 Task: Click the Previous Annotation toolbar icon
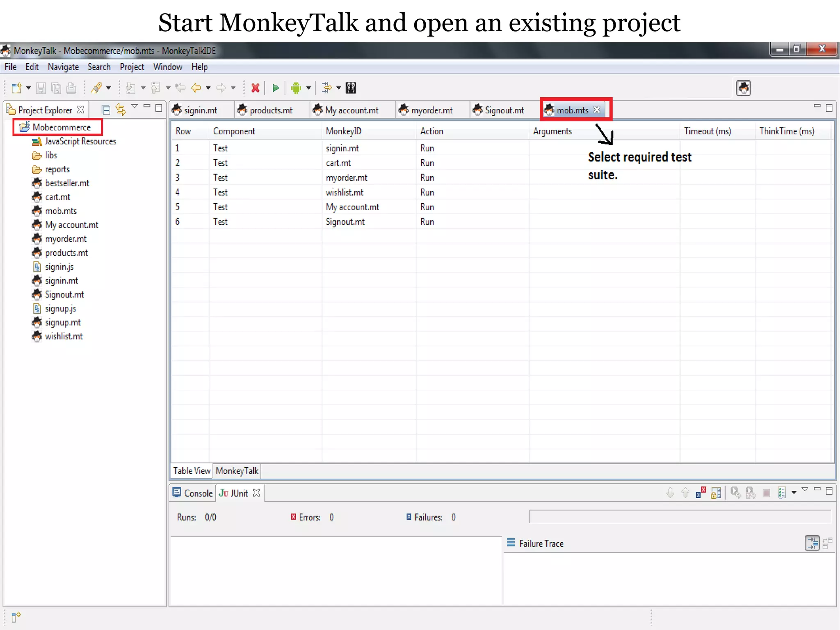(156, 88)
